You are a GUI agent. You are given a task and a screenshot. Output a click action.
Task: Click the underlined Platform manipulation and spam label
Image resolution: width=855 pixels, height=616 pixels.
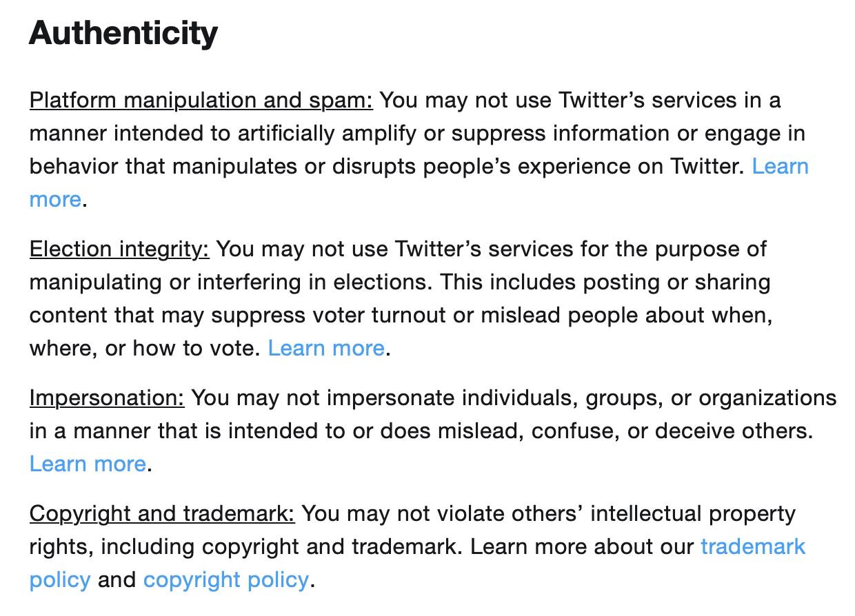(x=201, y=101)
